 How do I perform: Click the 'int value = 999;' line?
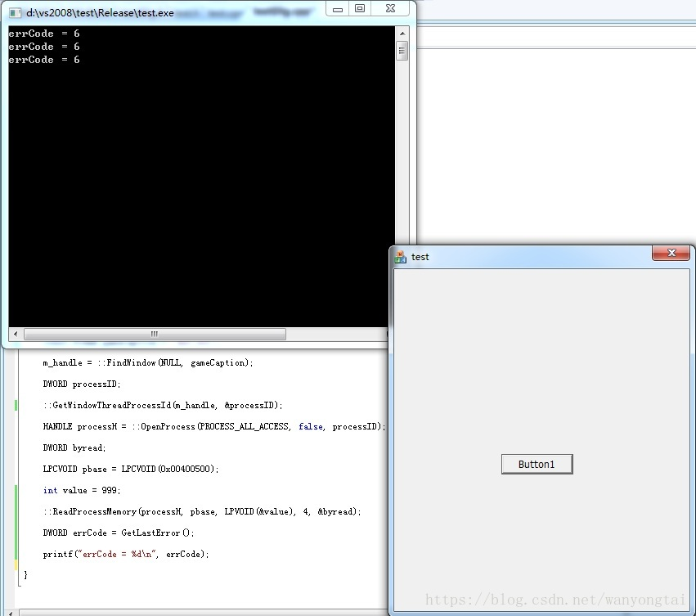point(82,490)
